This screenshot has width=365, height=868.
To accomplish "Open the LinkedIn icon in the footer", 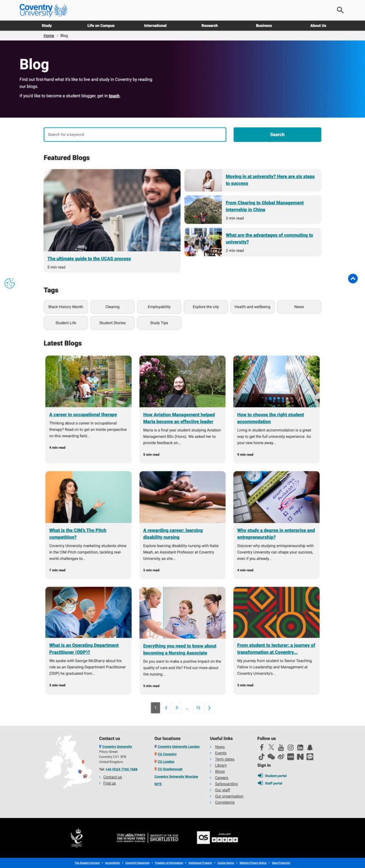I will [300, 747].
